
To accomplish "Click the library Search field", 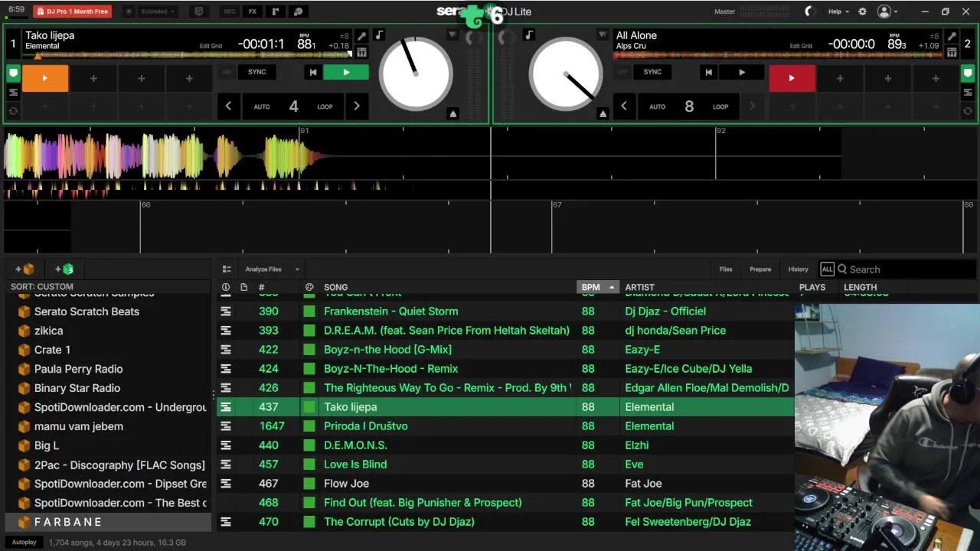I will click(906, 269).
